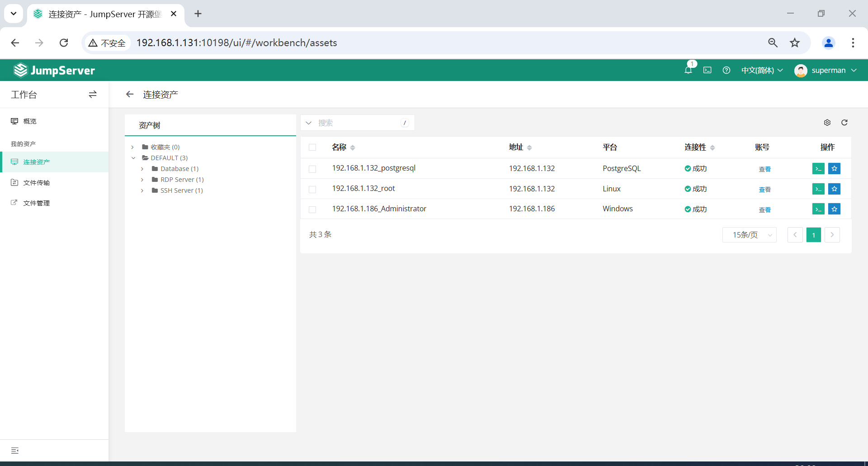This screenshot has width=868, height=466.
Task: Sort the table by 名称 column
Action: click(x=353, y=147)
